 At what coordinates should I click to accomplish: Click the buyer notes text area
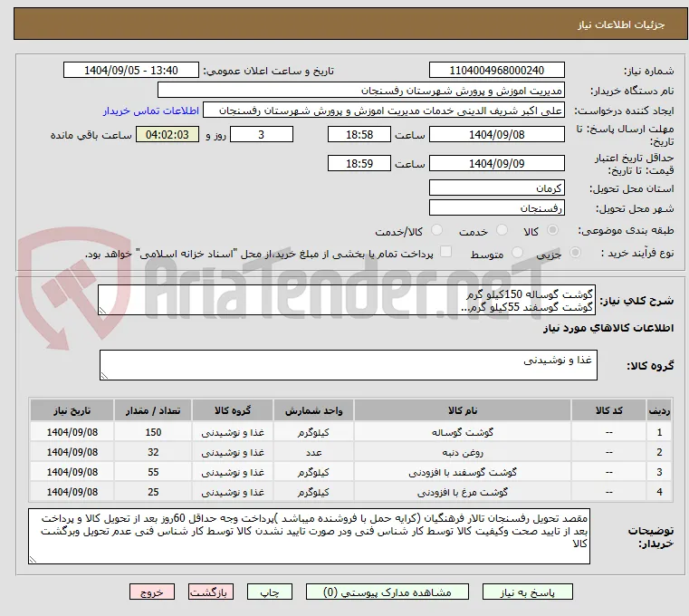309,536
